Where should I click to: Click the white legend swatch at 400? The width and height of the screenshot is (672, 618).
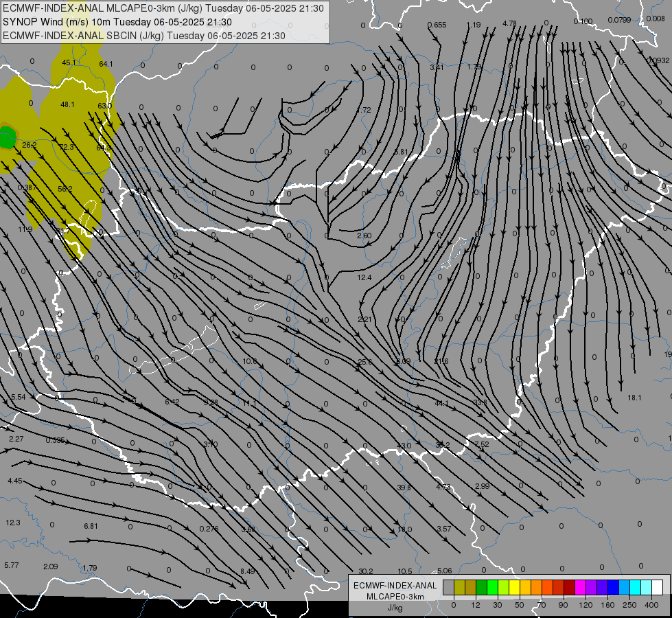coord(657,588)
